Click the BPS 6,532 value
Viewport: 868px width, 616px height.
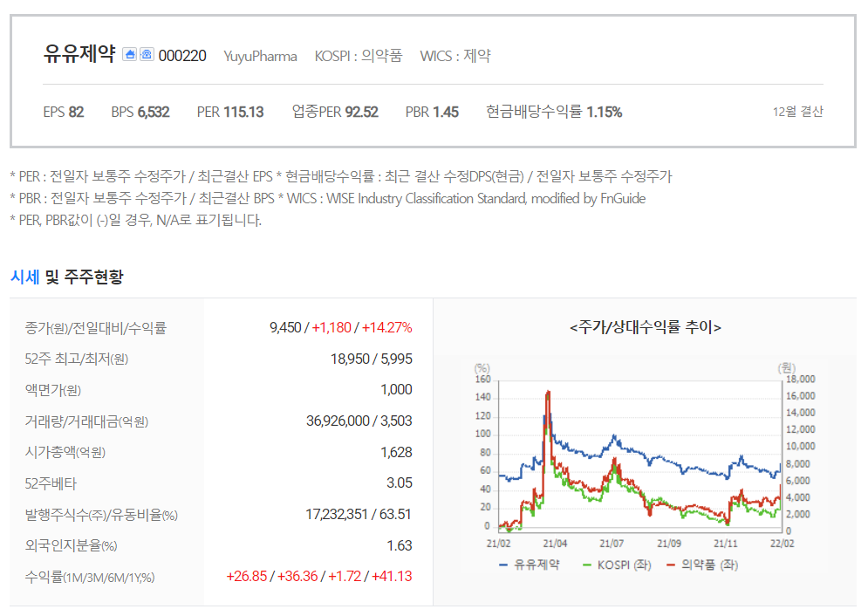pos(140,112)
